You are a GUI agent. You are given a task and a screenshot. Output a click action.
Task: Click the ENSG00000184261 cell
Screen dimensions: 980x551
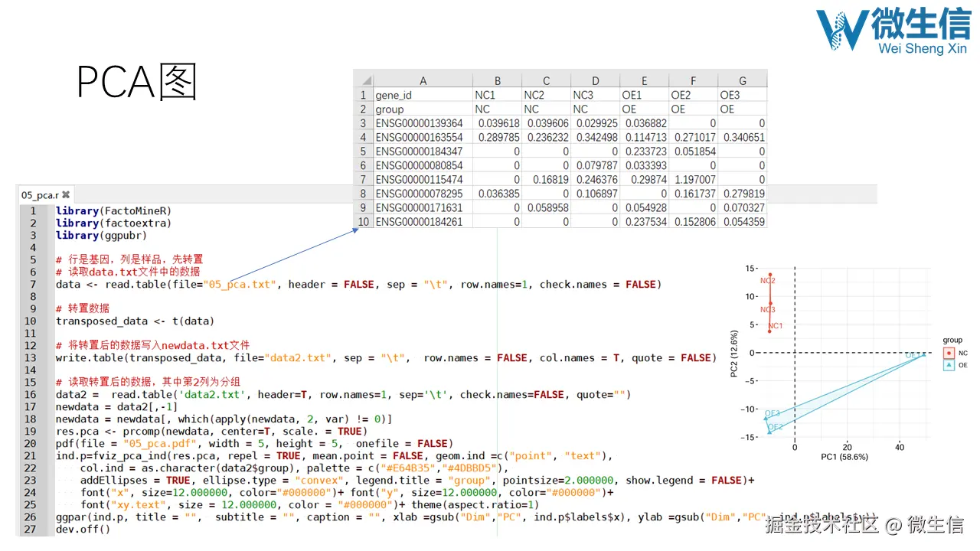[423, 222]
